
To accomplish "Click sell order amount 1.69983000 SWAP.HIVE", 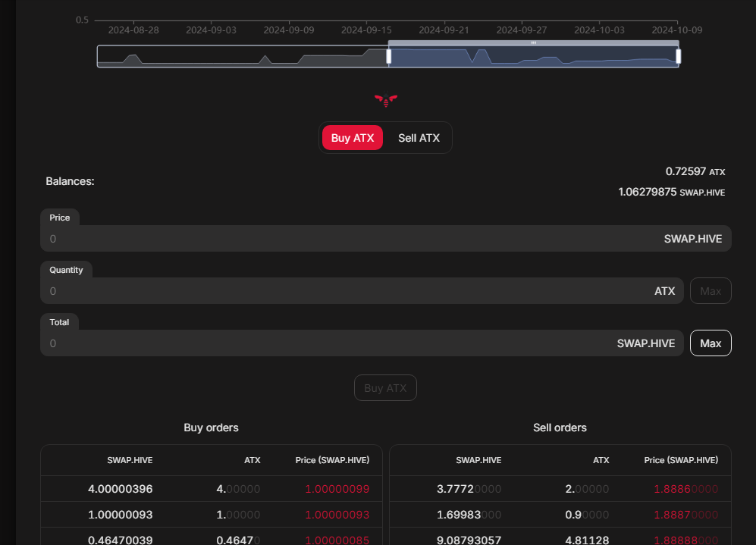I will tap(469, 515).
